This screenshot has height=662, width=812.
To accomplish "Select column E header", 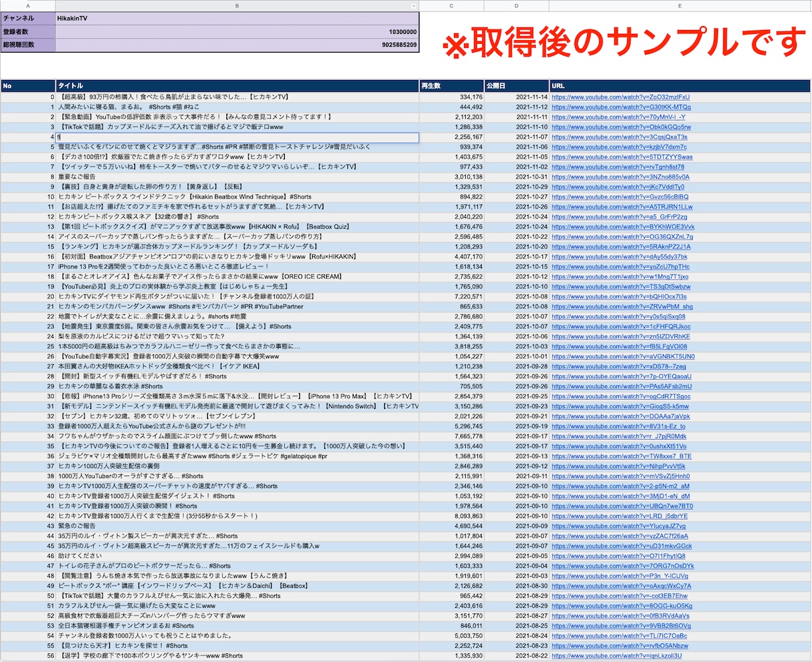I will (680, 5).
